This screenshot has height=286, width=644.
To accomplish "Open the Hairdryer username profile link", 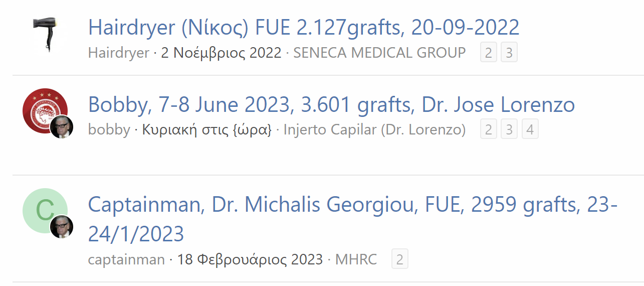I will [119, 53].
